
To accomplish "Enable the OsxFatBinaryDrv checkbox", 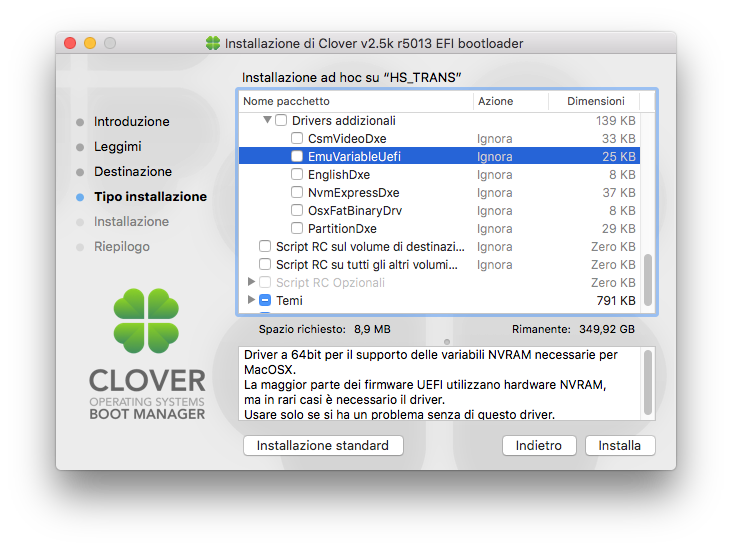I will pos(297,210).
